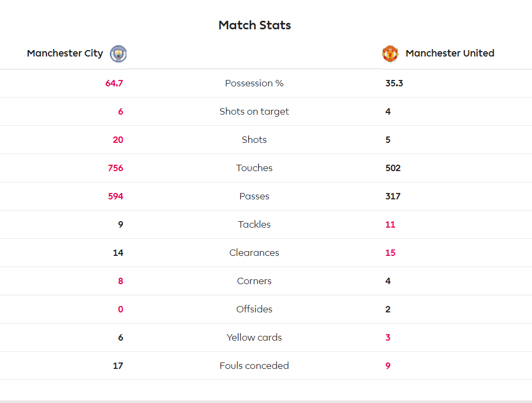The width and height of the screenshot is (532, 403).
Task: Click the Shots on target row label
Action: (x=254, y=111)
